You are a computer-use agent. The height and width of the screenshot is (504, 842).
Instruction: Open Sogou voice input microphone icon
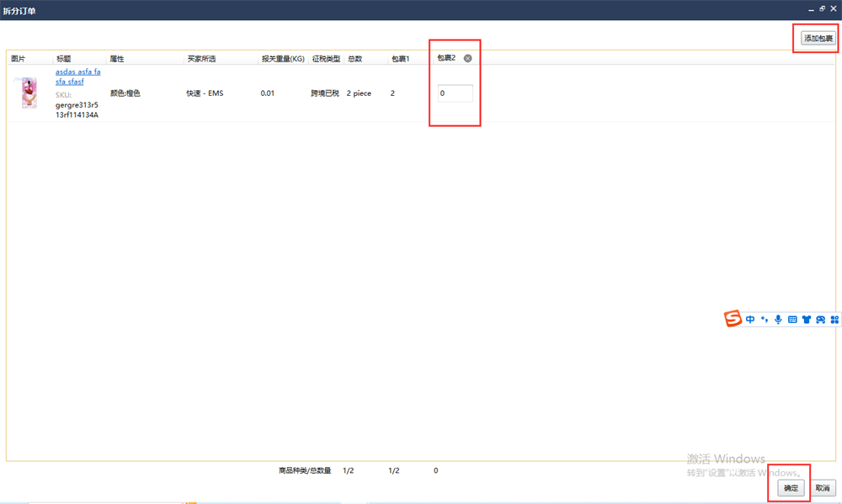click(x=778, y=320)
